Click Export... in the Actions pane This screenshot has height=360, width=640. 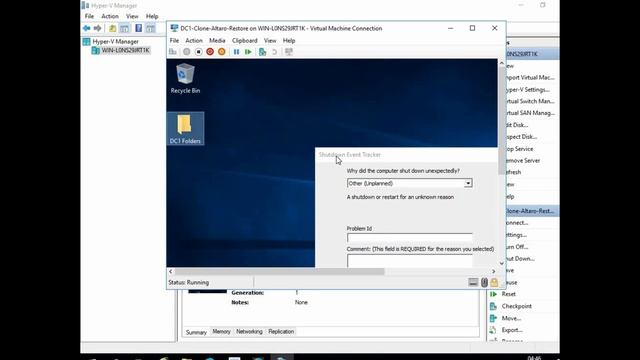512,330
